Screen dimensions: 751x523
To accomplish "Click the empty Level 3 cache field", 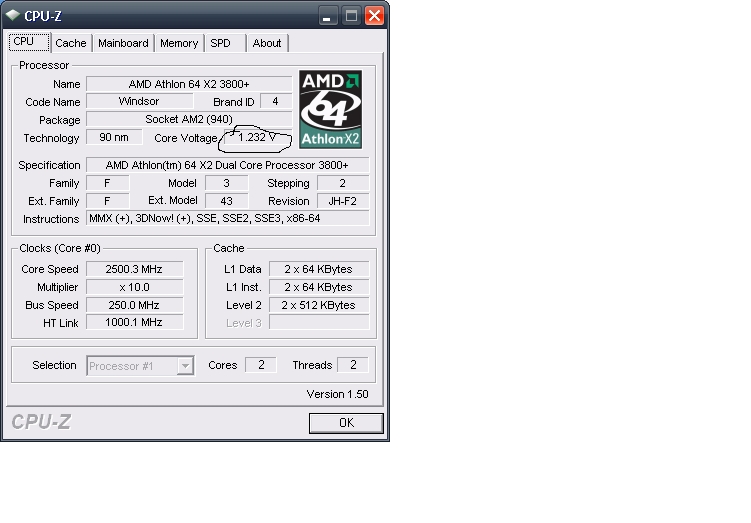I will (x=319, y=322).
